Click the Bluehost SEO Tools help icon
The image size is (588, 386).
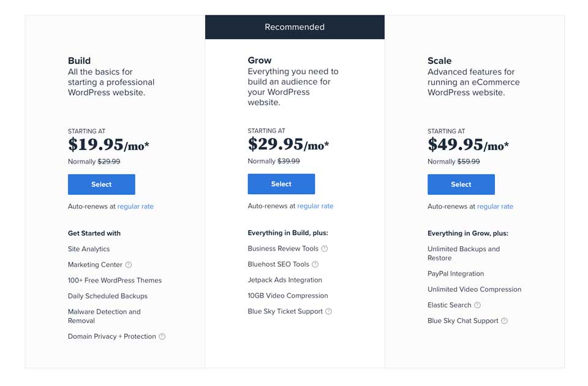(x=315, y=265)
